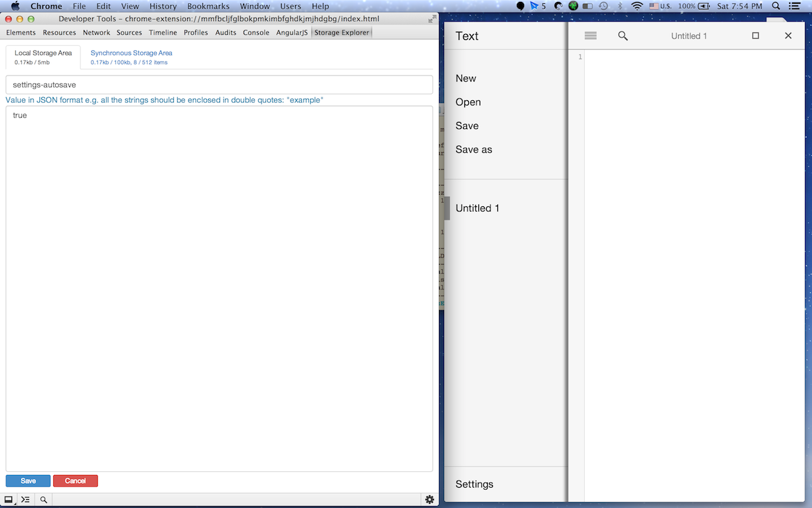The image size is (812, 508).
Task: Open the Bookmarks menu
Action: (208, 6)
